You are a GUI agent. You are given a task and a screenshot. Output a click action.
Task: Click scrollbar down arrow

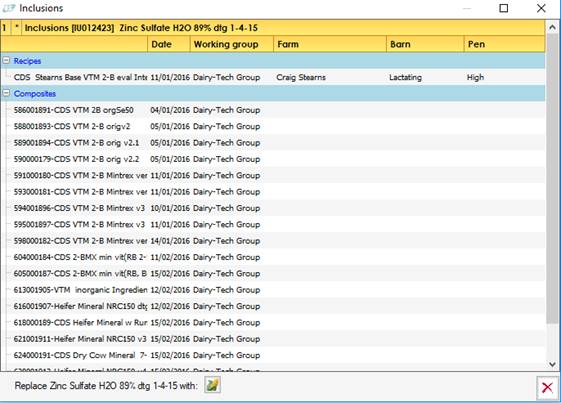[x=552, y=364]
